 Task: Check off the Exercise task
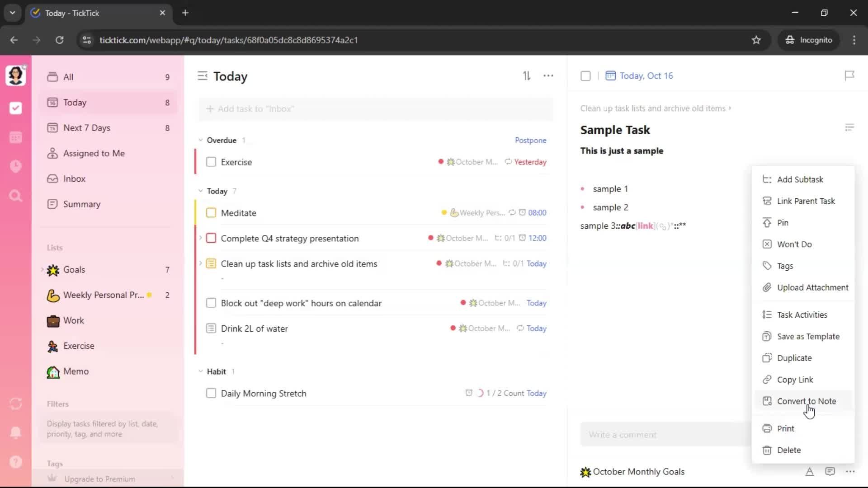point(211,162)
